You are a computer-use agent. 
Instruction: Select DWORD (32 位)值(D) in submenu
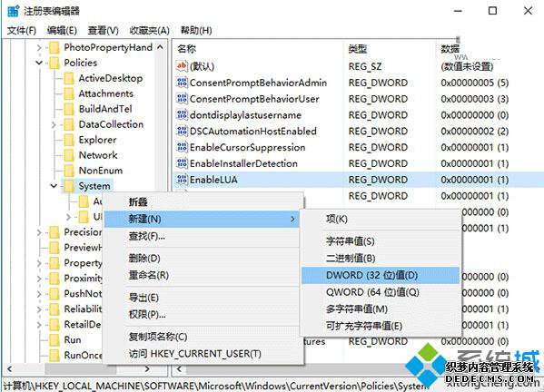pos(381,275)
